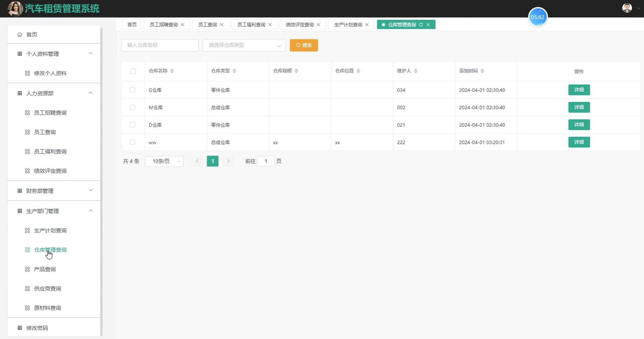Close the 生产计划查询 tab
The image size is (644, 339).
[367, 24]
